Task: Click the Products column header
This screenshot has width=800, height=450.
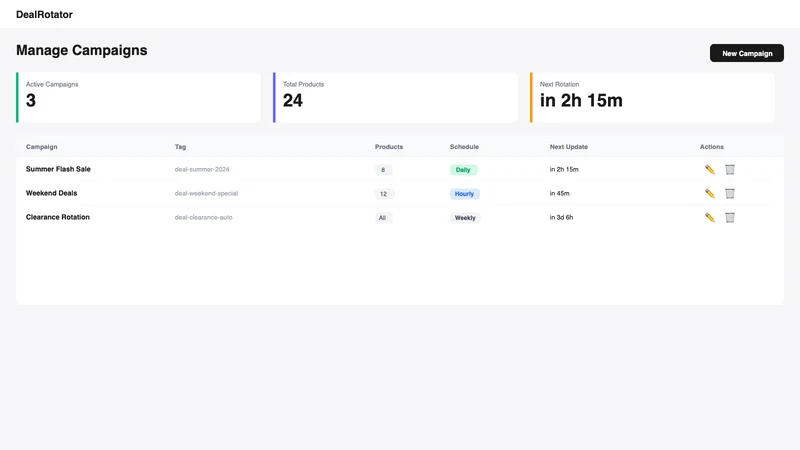Action: click(x=389, y=146)
